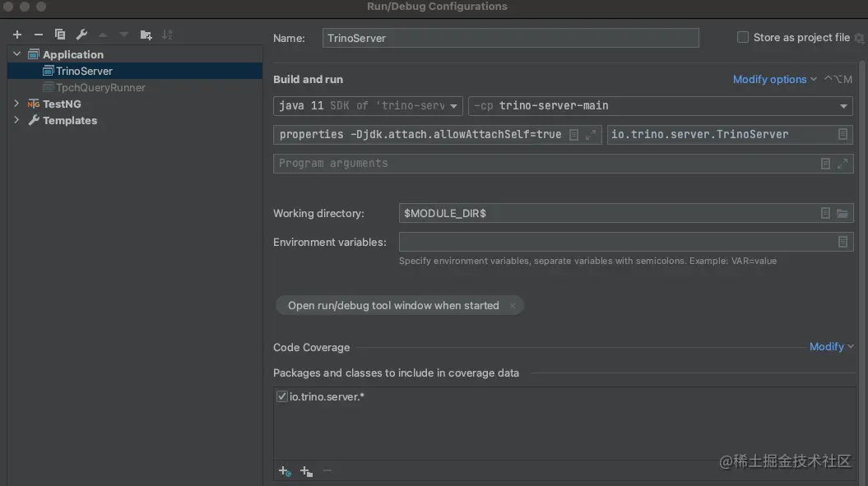Click the wrench Edit Templates icon

pyautogui.click(x=81, y=35)
